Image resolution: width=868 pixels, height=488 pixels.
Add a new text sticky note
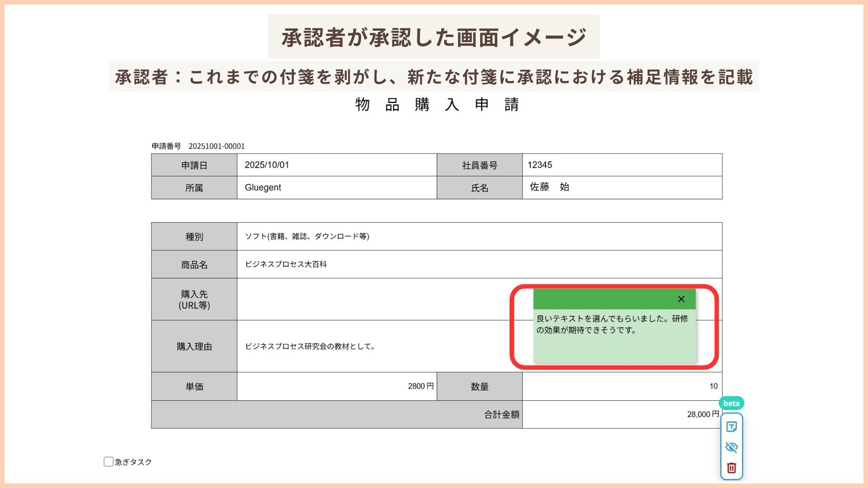click(x=731, y=427)
